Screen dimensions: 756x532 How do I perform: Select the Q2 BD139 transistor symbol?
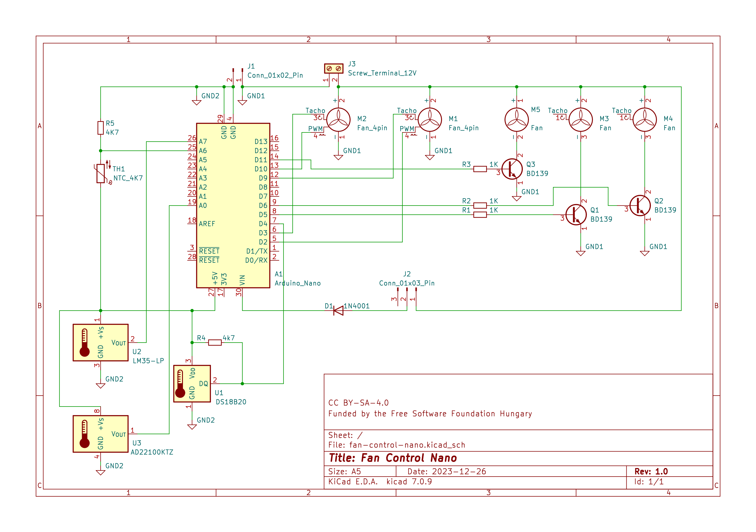[640, 206]
